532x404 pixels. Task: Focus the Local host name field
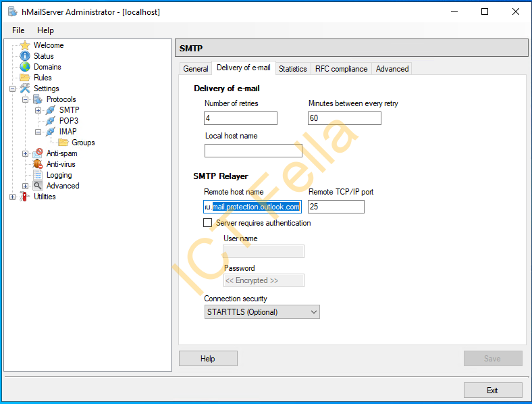[253, 151]
